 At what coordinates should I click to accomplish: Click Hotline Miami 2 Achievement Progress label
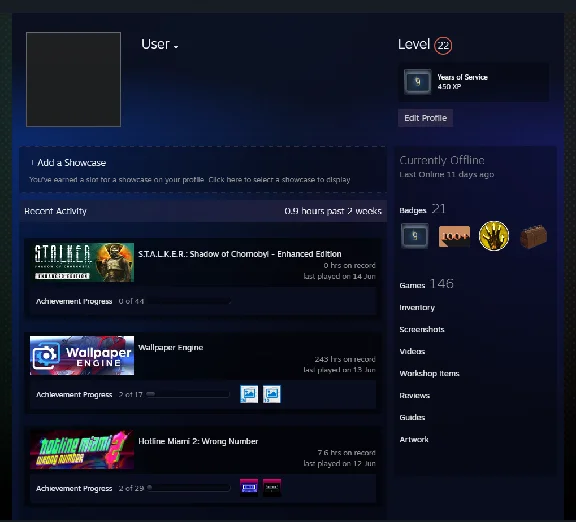[74, 488]
